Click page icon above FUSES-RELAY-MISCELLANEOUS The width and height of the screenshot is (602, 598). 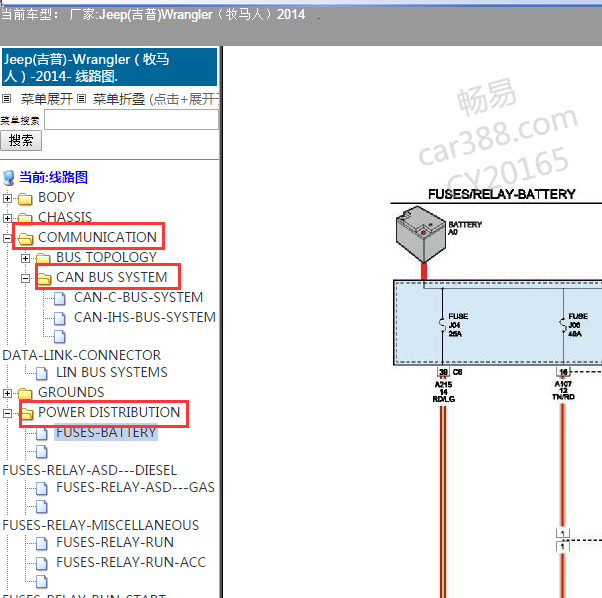click(x=41, y=507)
